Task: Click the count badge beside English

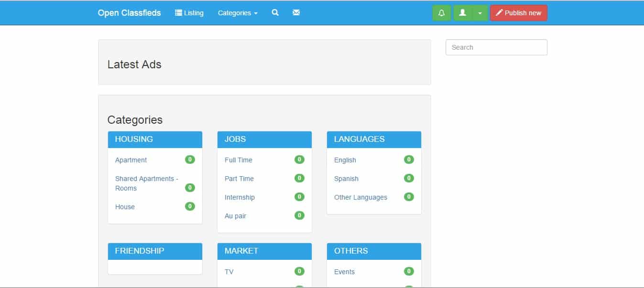Action: pos(409,160)
